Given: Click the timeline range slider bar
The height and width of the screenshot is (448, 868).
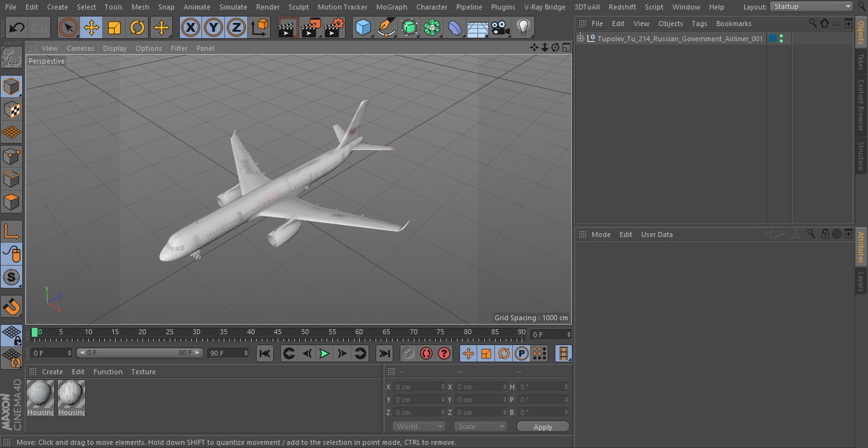Looking at the screenshot, I should pyautogui.click(x=140, y=353).
